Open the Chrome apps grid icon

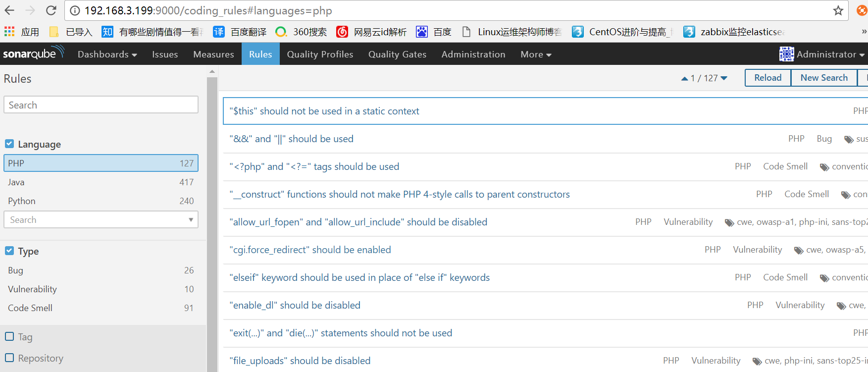click(9, 32)
